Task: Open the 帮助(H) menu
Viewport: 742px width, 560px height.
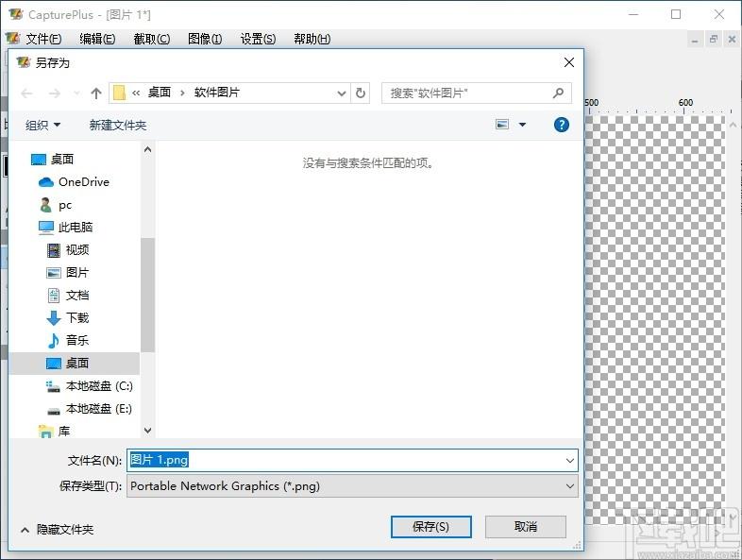Action: 312,39
